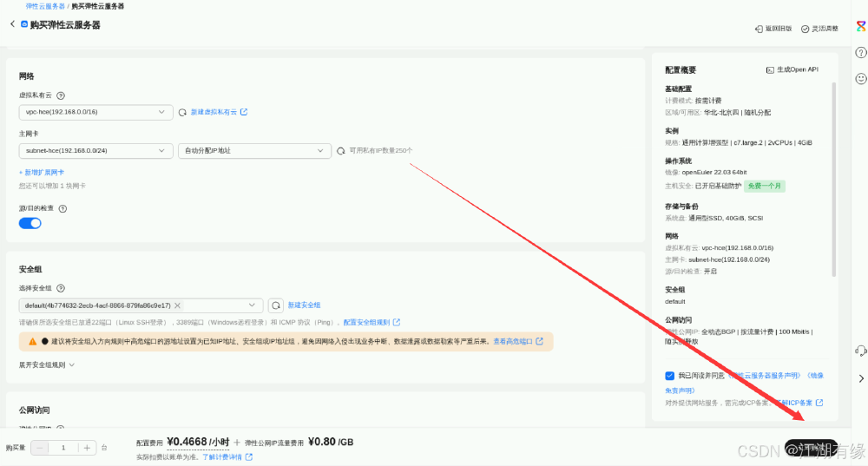Open the colorful assistant icon at top right
868x466 pixels.
click(x=861, y=26)
